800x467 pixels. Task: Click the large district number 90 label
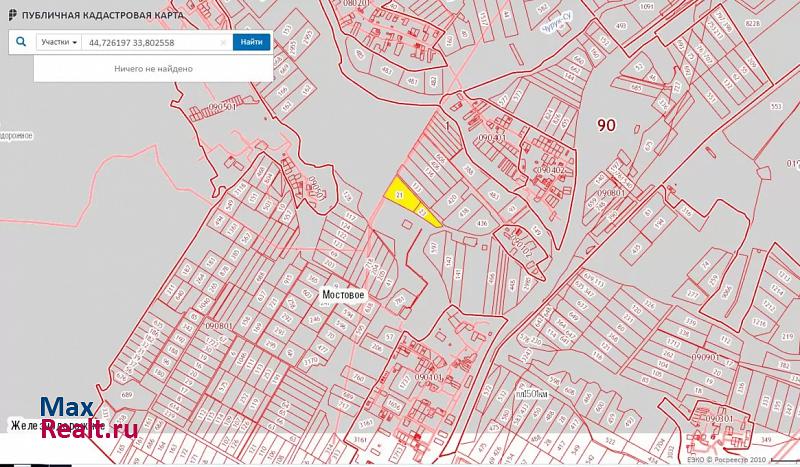[606, 125]
